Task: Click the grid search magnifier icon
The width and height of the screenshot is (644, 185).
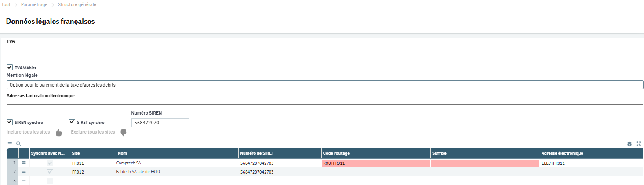Action: [x=18, y=144]
